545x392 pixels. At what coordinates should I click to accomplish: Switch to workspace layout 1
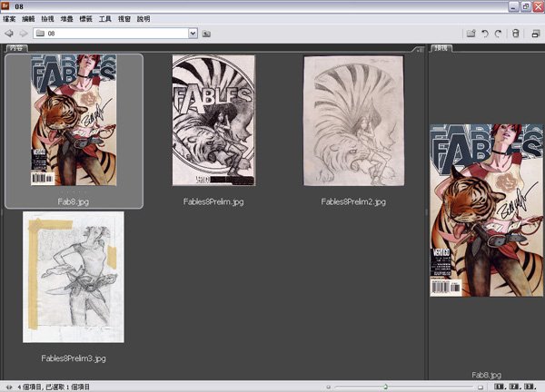[500, 386]
